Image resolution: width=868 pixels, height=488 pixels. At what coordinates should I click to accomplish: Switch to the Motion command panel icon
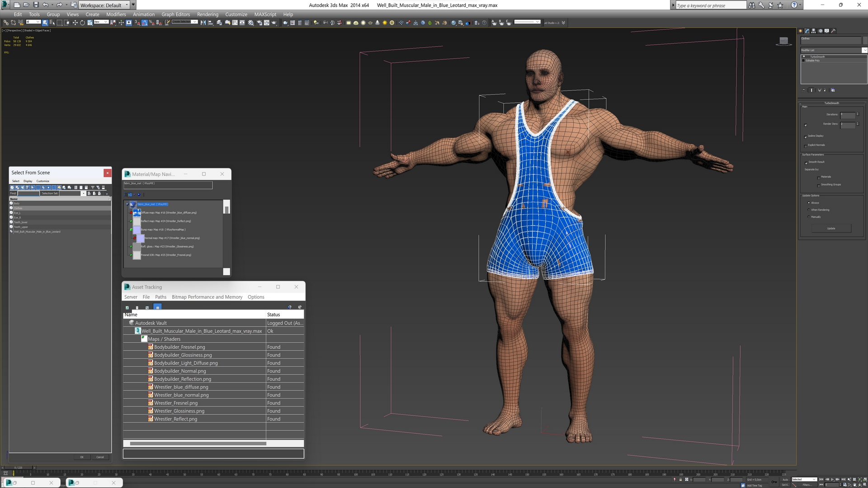tap(820, 31)
